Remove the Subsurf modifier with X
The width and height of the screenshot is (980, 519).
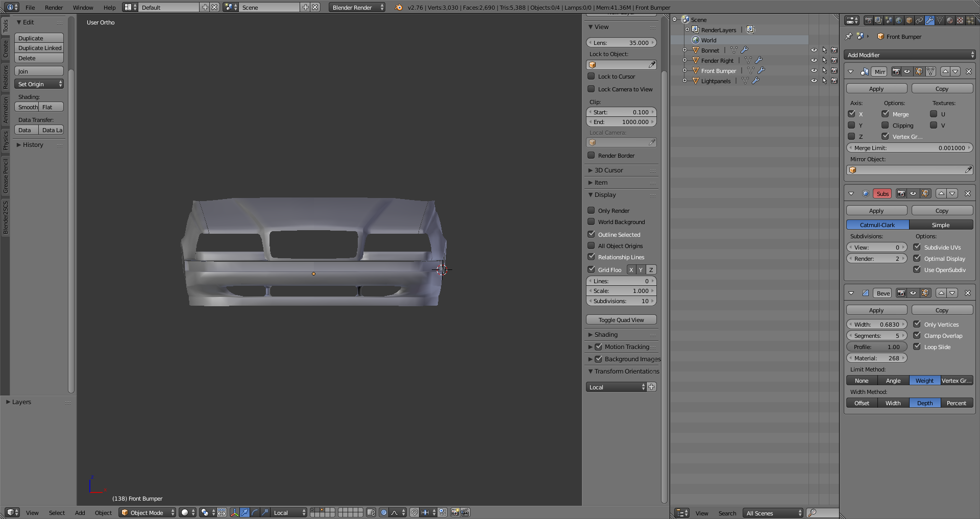tap(967, 193)
